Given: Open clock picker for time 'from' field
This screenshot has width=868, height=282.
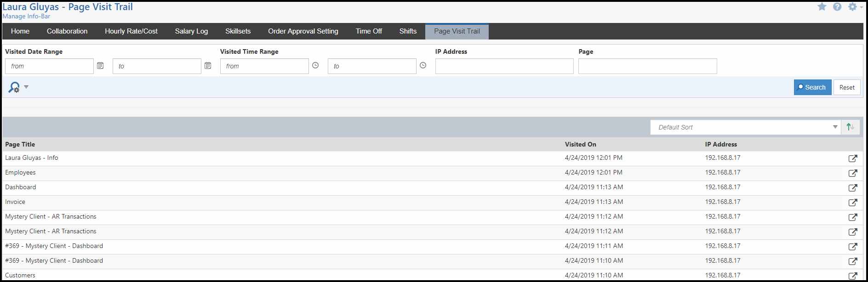Looking at the screenshot, I should point(315,66).
